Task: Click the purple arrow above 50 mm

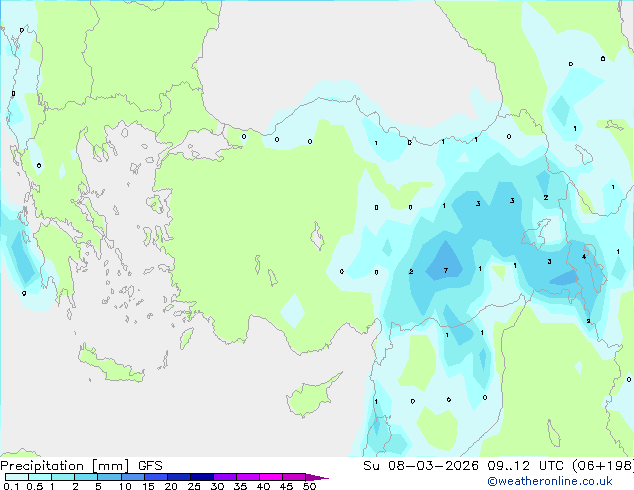Action: tap(317, 477)
